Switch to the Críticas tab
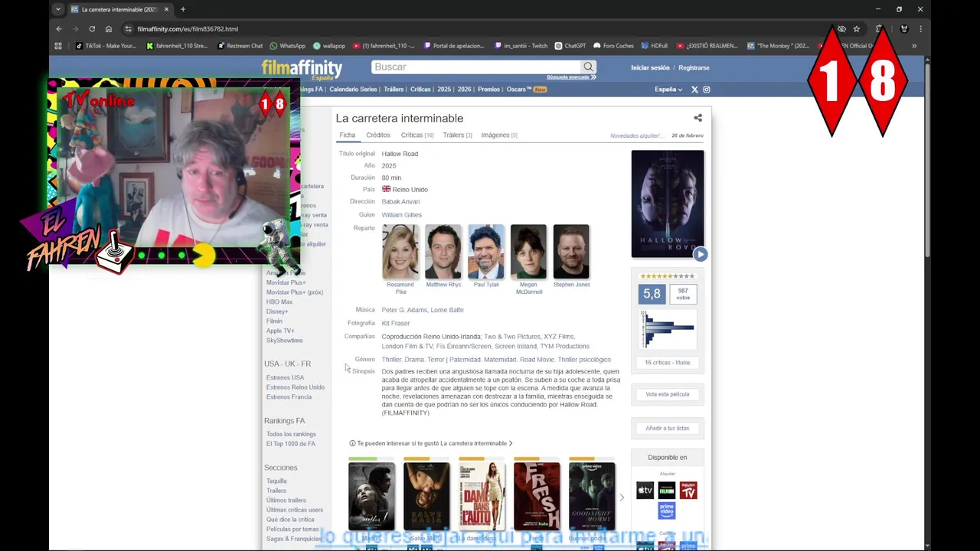 (x=416, y=135)
